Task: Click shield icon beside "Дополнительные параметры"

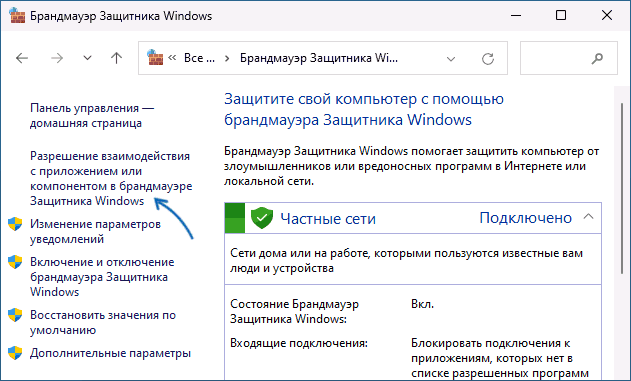Action: coord(15,353)
